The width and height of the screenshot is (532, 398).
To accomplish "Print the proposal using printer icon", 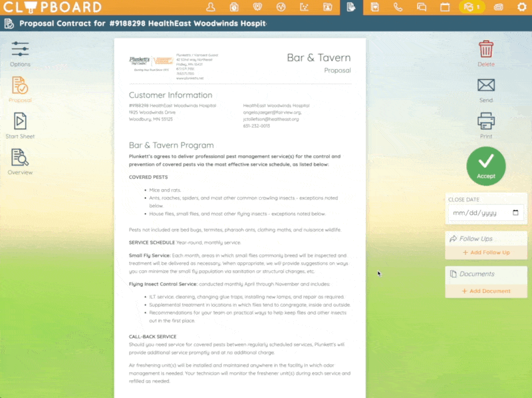I will (486, 125).
